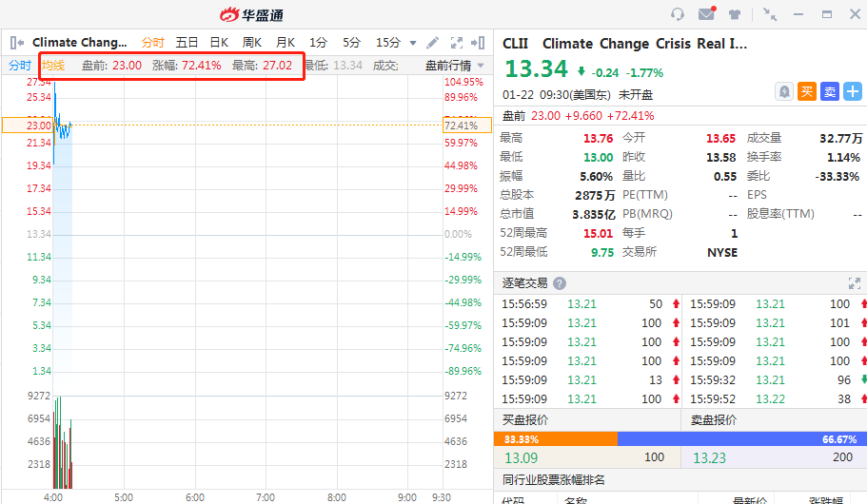Open the 盘前行情 dropdown

(x=454, y=66)
